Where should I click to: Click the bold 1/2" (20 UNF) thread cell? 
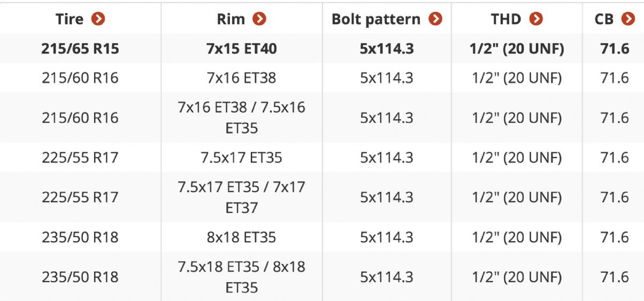click(517, 49)
